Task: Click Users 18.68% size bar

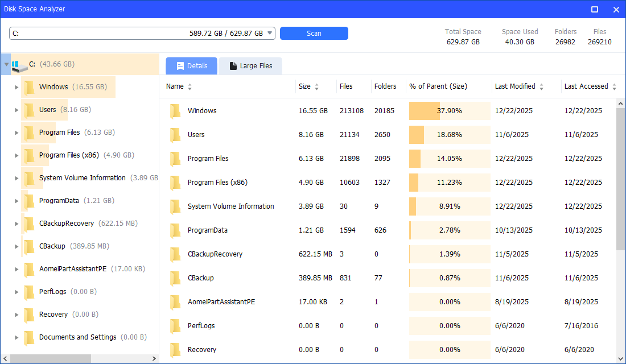Action: point(450,135)
